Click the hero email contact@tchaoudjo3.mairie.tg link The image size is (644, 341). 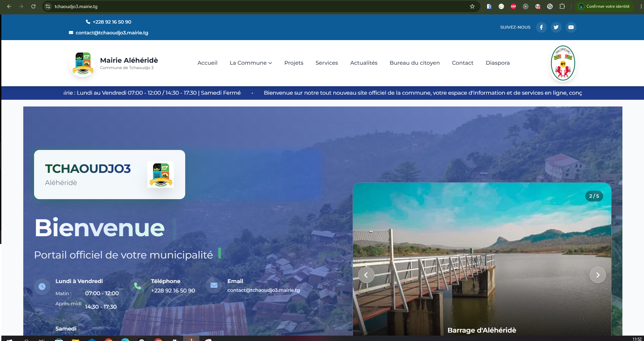pos(263,290)
